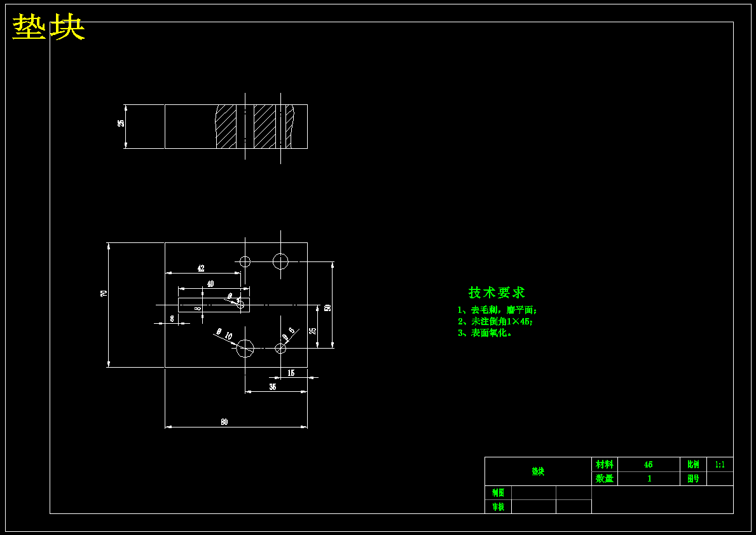Pick the 40 slot length dimension

pos(210,284)
